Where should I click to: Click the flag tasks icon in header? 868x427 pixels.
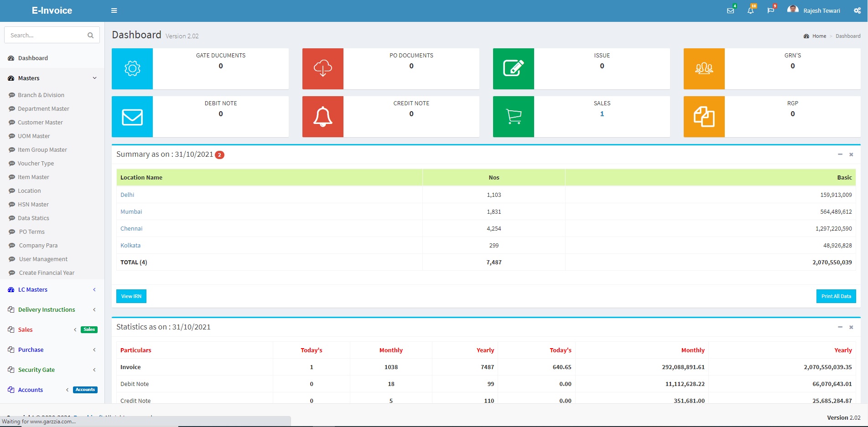pyautogui.click(x=770, y=10)
